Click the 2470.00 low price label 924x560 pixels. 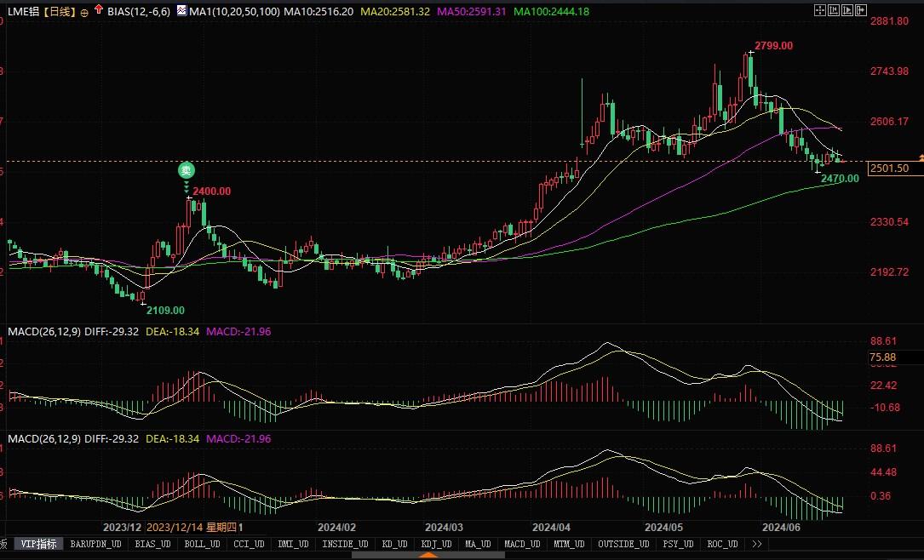click(x=840, y=179)
